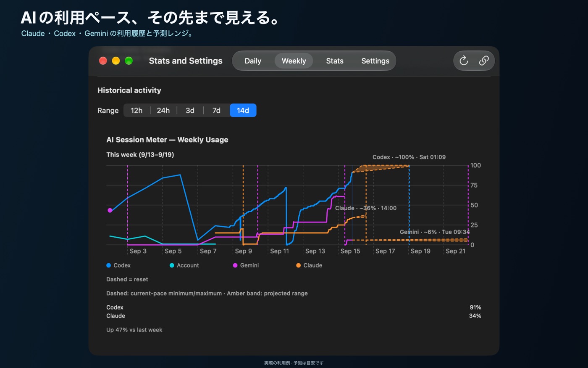Set range to 24h
Viewport: 588px width, 368px height.
click(x=163, y=110)
